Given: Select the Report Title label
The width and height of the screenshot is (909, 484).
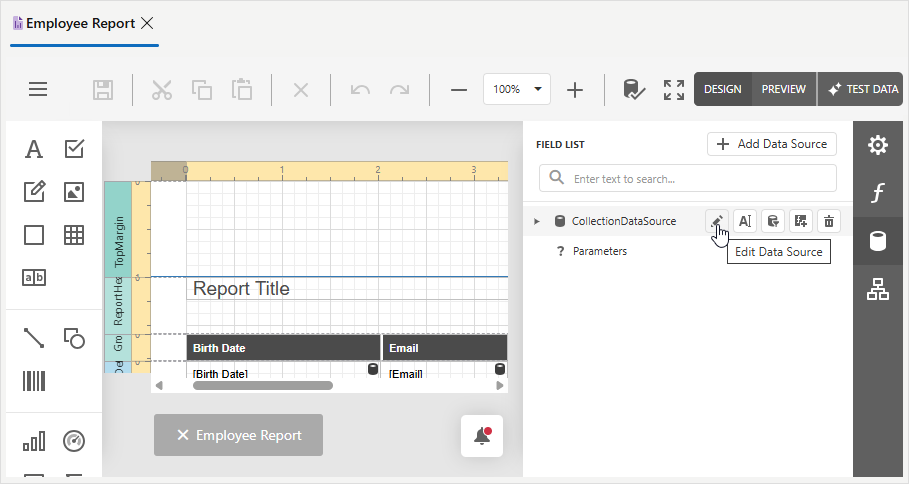Looking at the screenshot, I should (x=241, y=288).
